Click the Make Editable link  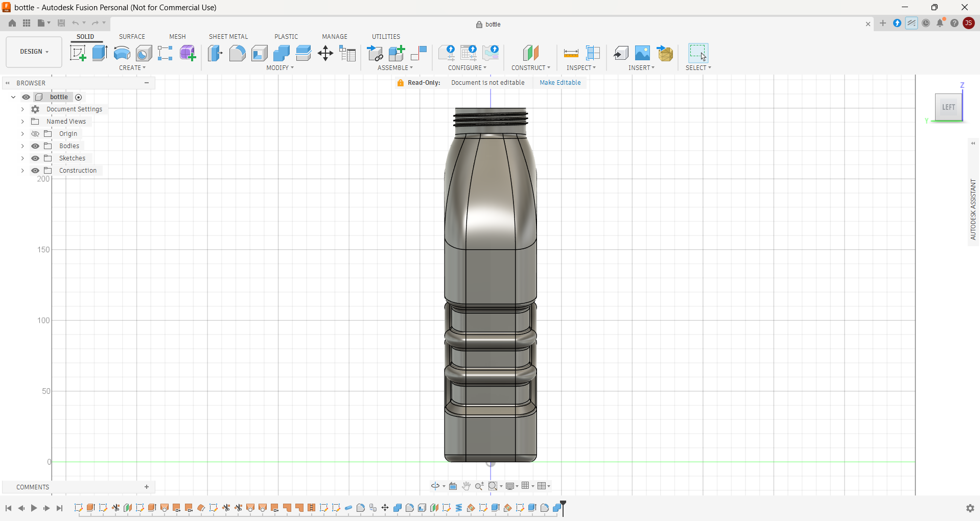pyautogui.click(x=560, y=83)
